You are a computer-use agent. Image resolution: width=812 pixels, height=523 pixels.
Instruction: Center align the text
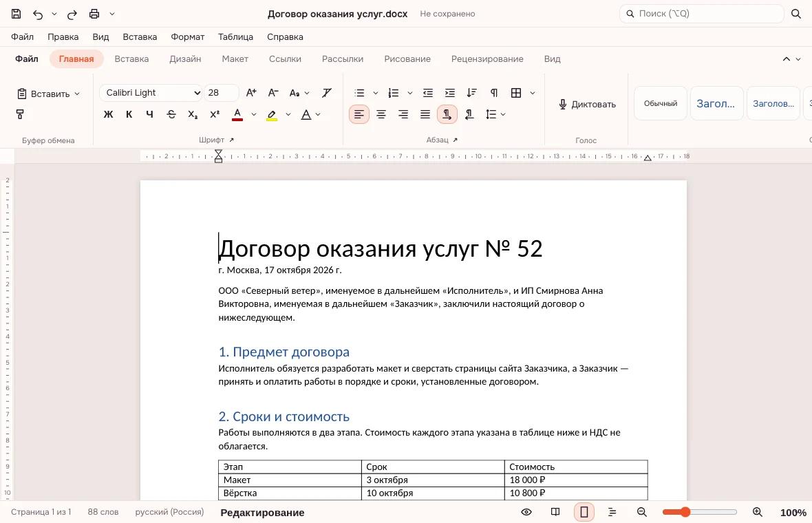tap(381, 114)
